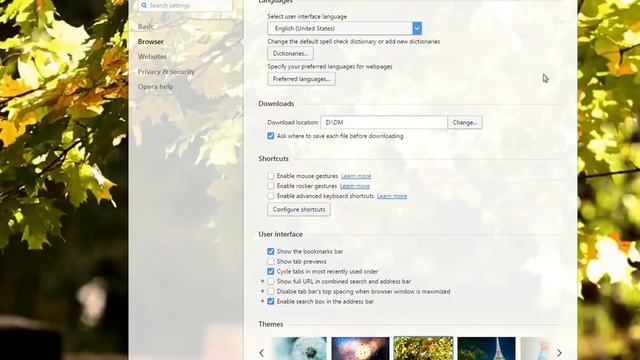Open Learn more about rocker gestures
640x360 pixels.
click(x=355, y=186)
